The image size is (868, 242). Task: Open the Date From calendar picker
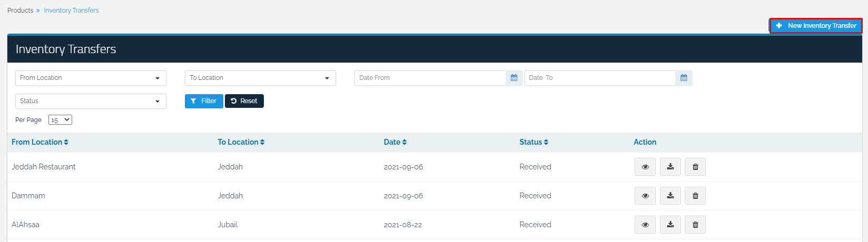[514, 78]
